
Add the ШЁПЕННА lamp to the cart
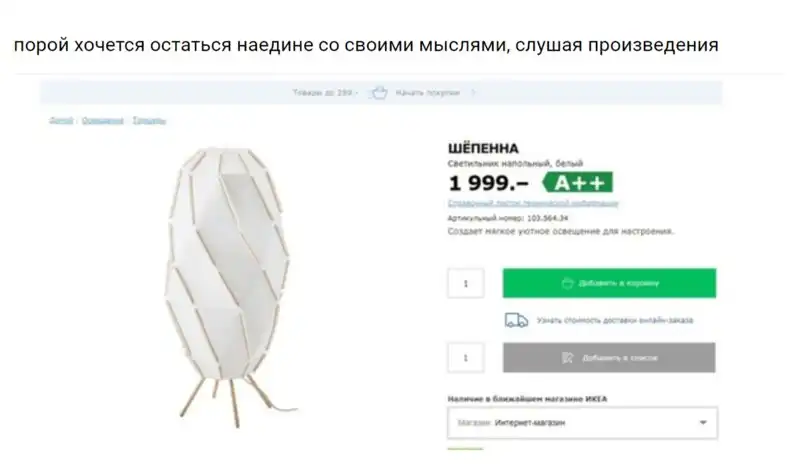pos(609,283)
